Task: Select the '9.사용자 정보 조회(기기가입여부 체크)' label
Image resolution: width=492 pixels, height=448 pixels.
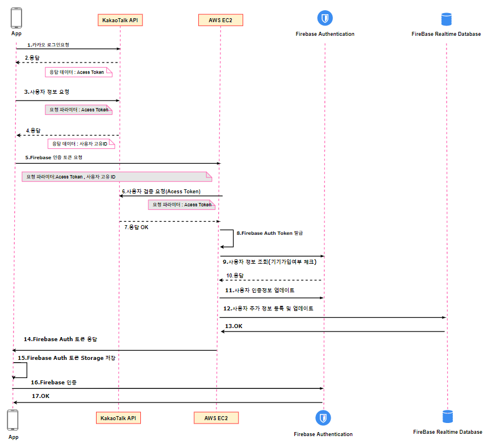Action: (269, 262)
